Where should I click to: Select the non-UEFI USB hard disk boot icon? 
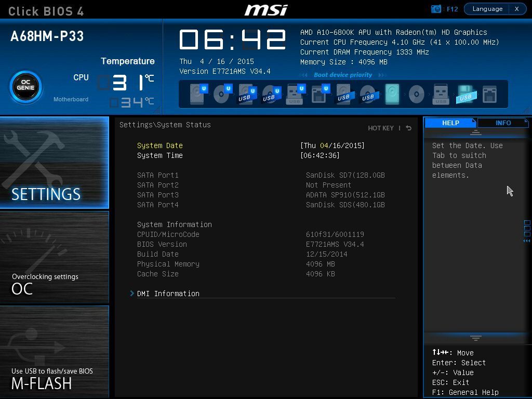coord(345,94)
